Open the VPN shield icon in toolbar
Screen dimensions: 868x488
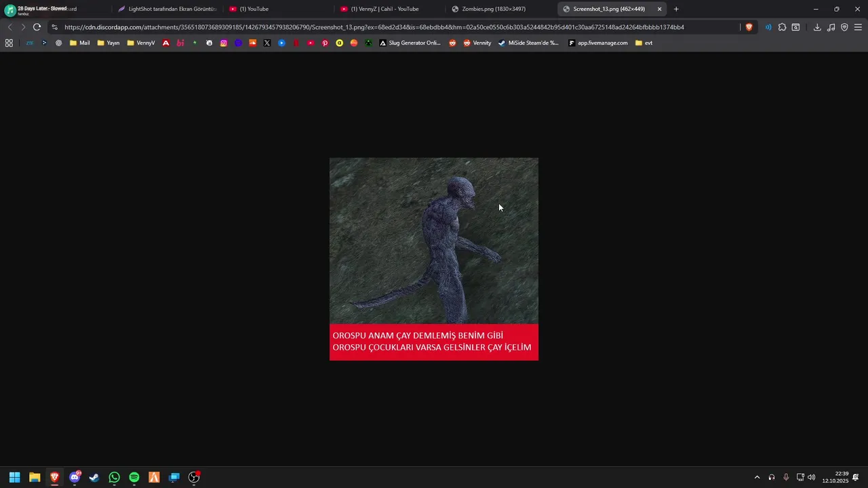coord(844,27)
